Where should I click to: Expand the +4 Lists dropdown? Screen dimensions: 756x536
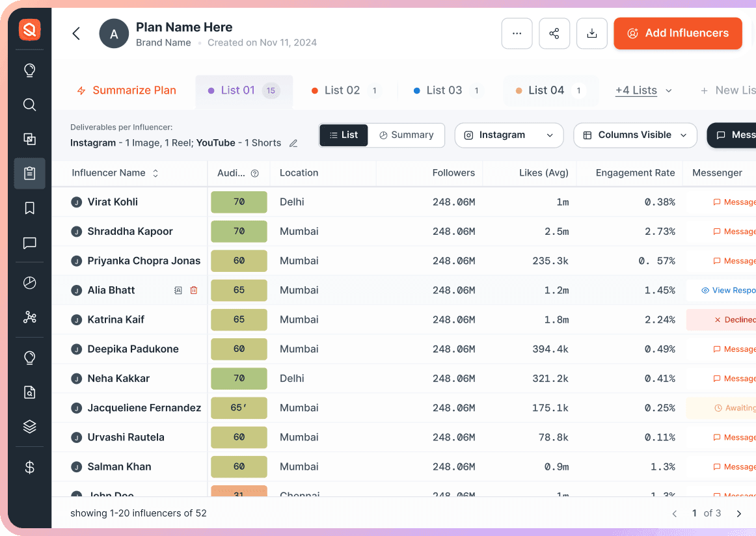643,90
